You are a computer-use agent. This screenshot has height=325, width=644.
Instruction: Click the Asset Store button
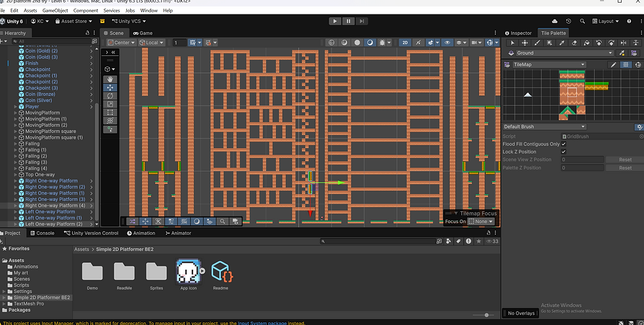pyautogui.click(x=74, y=21)
